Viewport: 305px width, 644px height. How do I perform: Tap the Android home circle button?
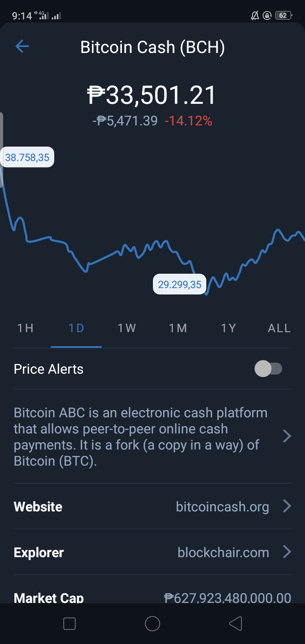pos(152,623)
